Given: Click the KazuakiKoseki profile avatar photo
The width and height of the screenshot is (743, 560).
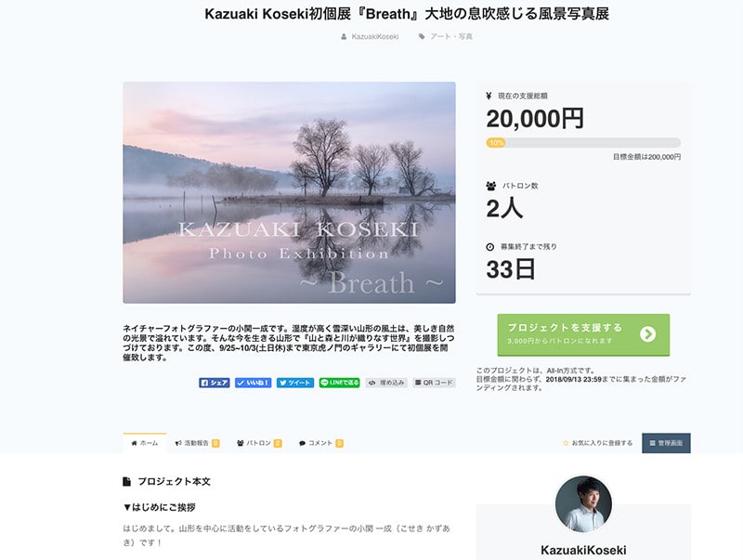Looking at the screenshot, I should click(x=583, y=504).
